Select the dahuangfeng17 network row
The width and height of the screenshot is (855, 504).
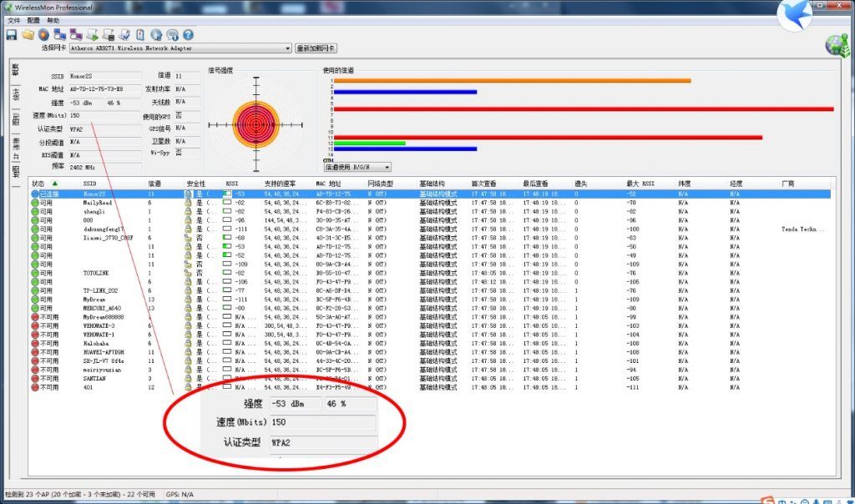[430, 229]
